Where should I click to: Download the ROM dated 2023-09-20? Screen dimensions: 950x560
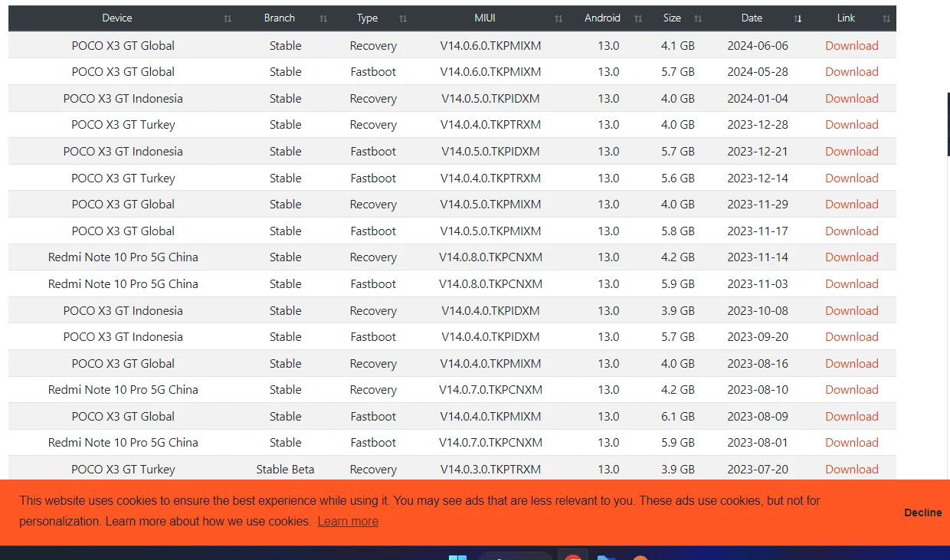pos(852,337)
